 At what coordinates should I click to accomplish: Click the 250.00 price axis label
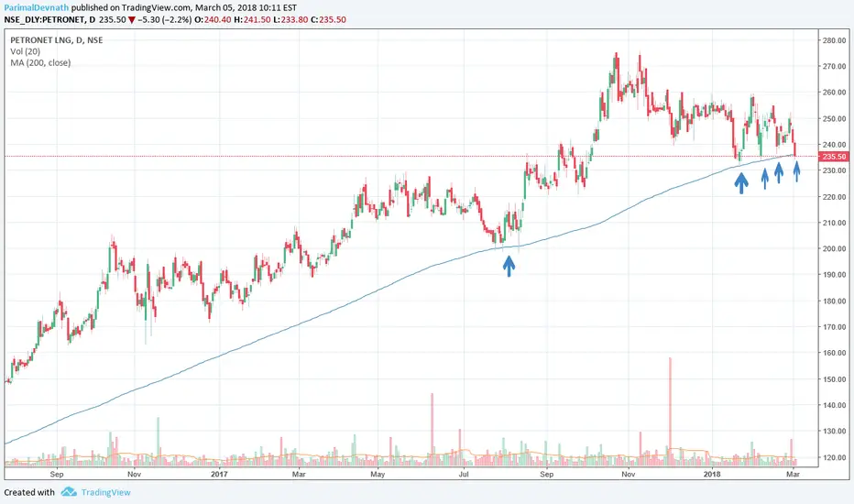[x=834, y=119]
